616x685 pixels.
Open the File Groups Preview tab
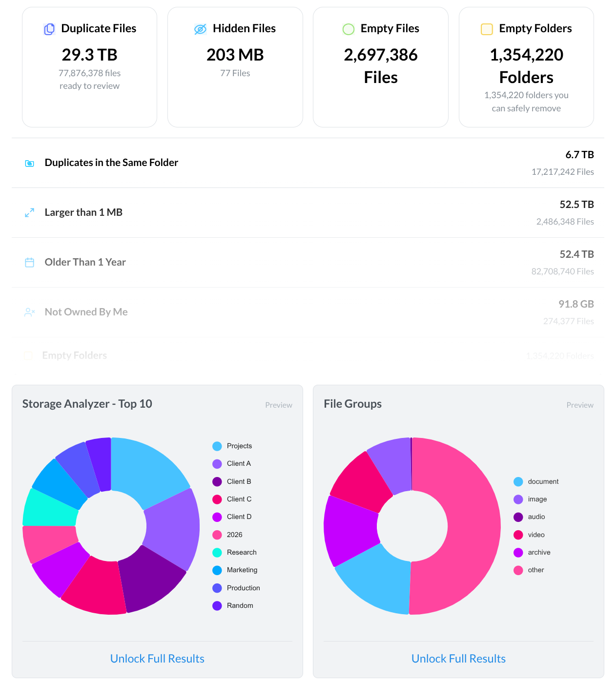(580, 405)
